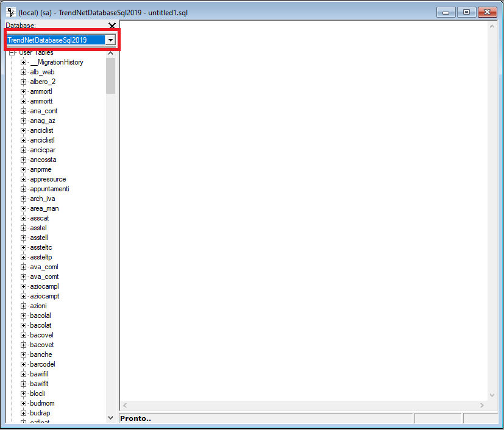Screen dimensions: 504x430
Task: Open the Database dropdown arrow
Action: 110,40
